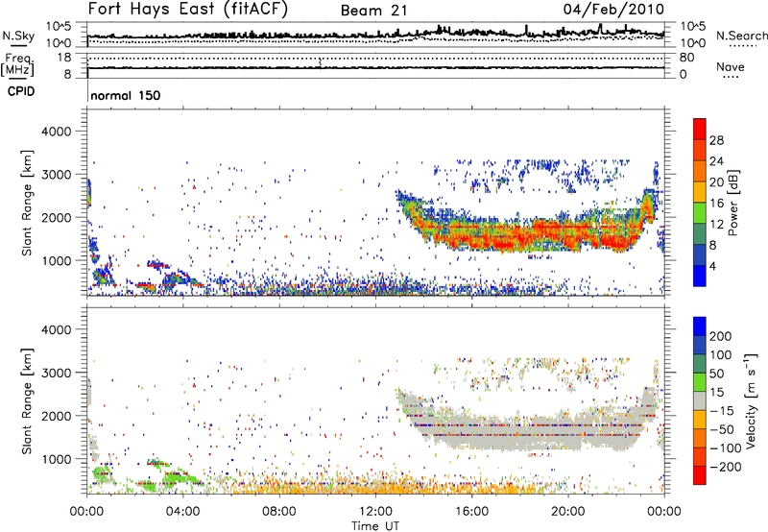Click the "-15" label on the velocity colorbar
The image size is (768, 532).
pos(722,411)
